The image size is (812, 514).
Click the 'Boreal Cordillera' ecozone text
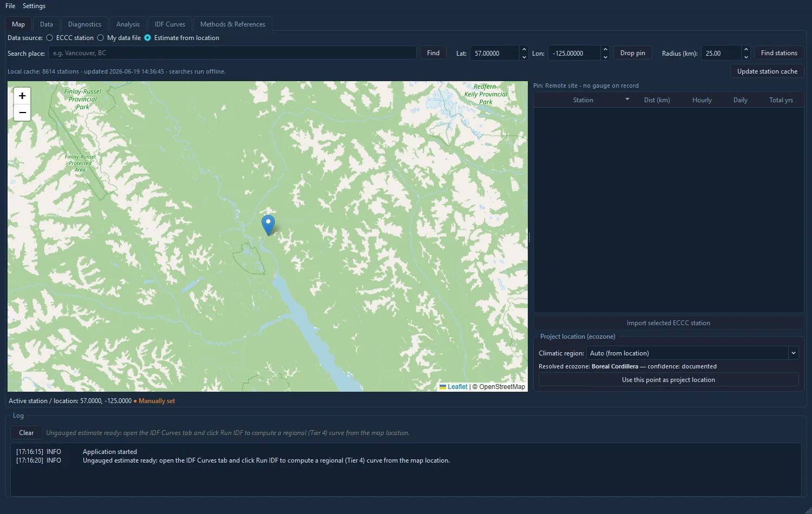pyautogui.click(x=615, y=366)
